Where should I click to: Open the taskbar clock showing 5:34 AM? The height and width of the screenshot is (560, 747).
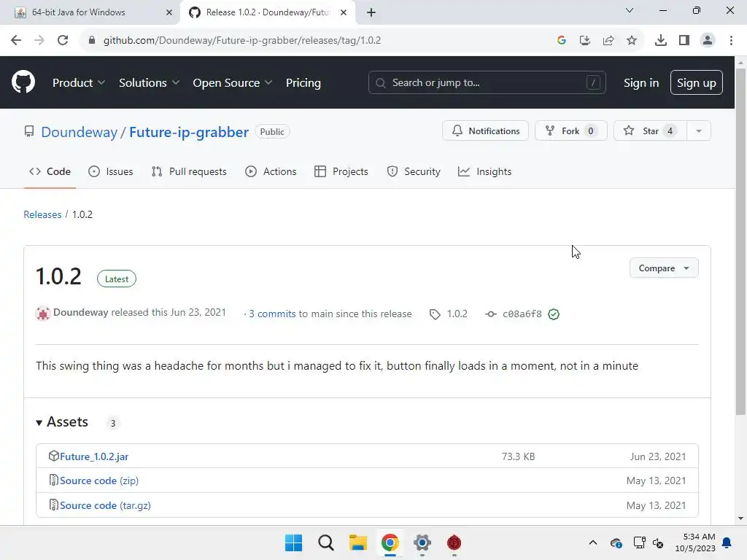click(695, 542)
